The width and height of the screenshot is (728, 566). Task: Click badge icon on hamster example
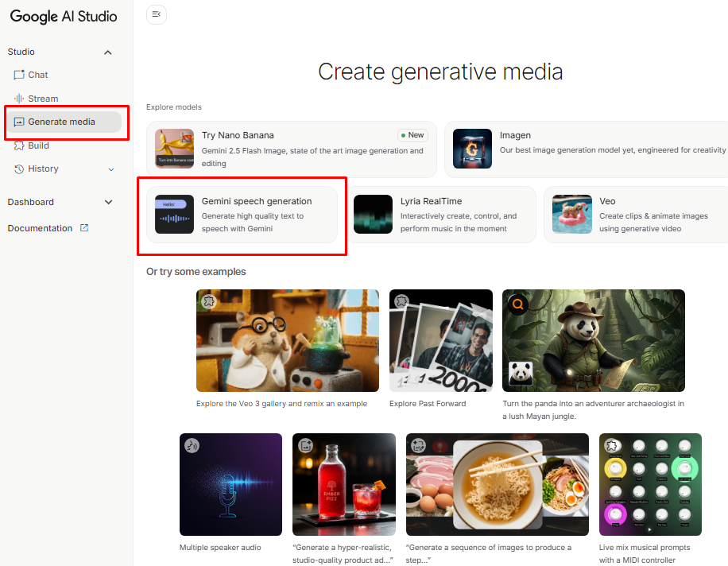click(209, 301)
